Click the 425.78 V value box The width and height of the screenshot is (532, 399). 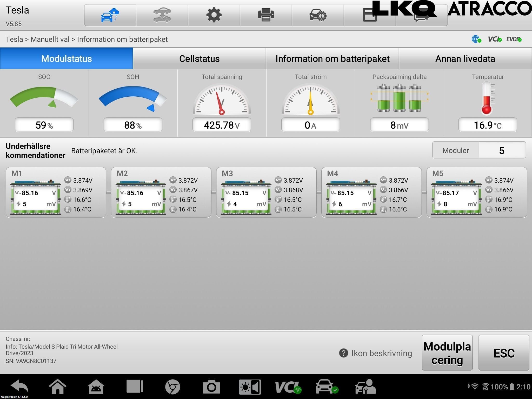click(222, 125)
